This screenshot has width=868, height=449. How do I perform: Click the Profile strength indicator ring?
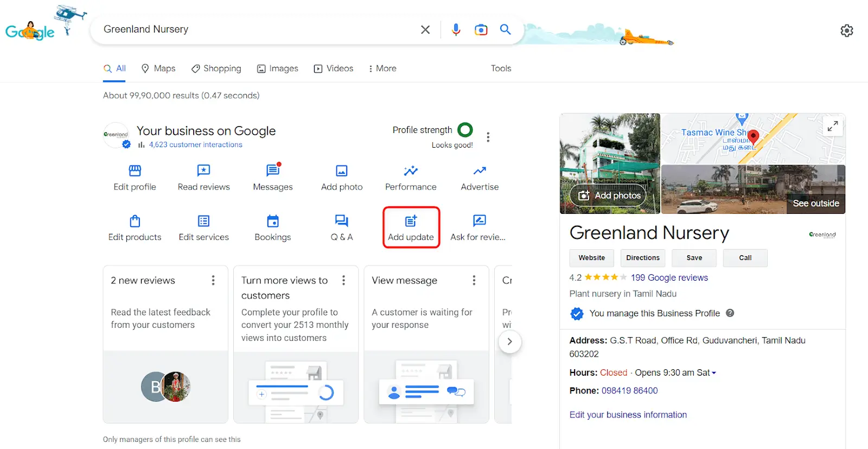tap(465, 130)
